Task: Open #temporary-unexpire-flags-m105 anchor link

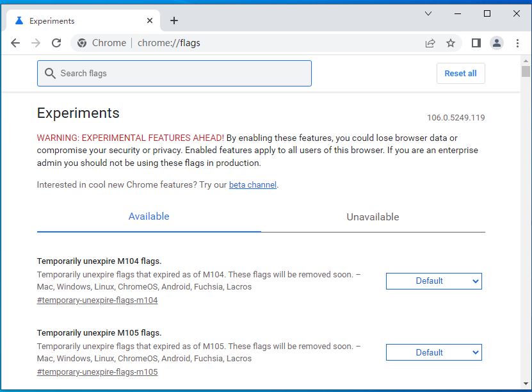Action: point(97,372)
